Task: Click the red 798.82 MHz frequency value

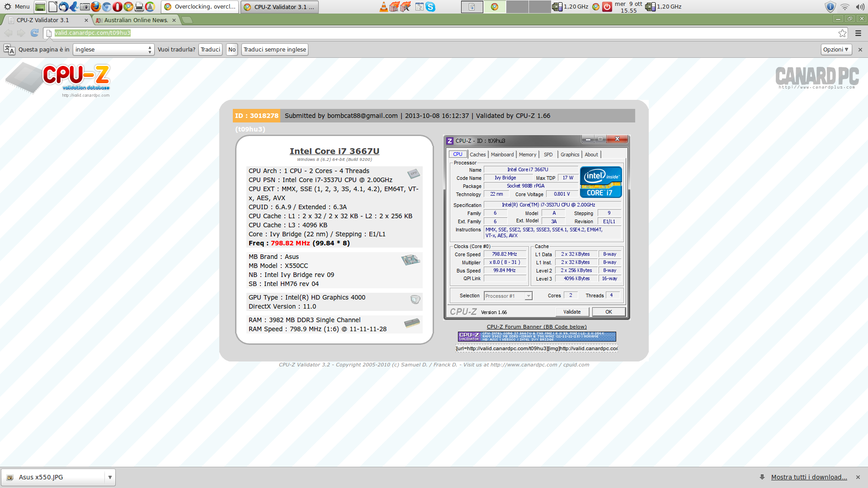Action: coord(290,243)
